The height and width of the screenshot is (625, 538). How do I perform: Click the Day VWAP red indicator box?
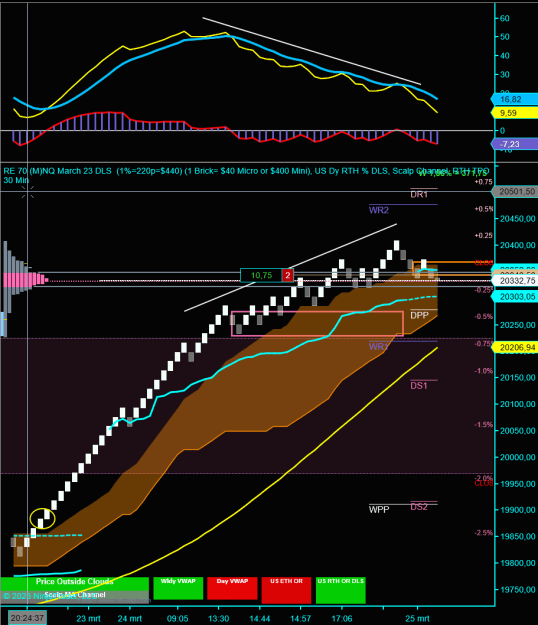(232, 588)
